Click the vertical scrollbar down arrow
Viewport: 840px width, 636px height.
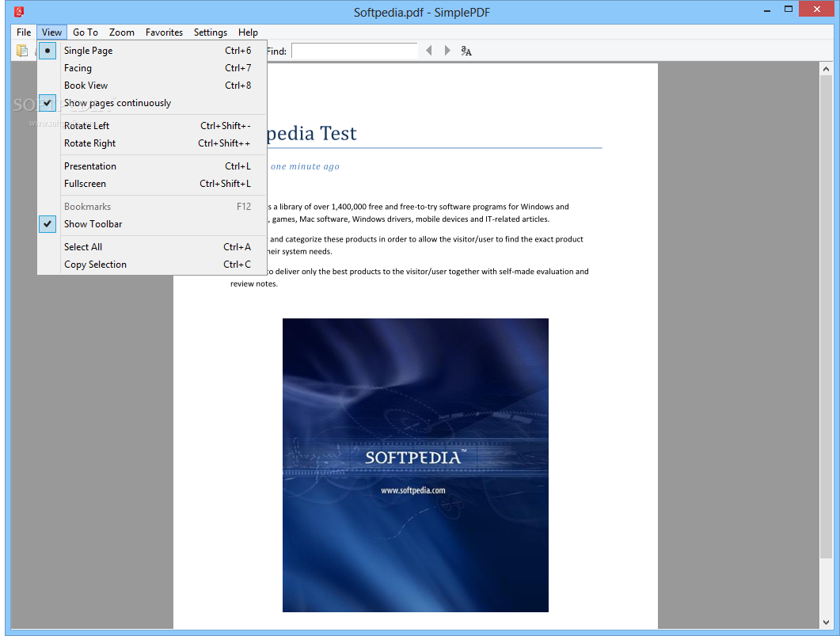click(x=826, y=622)
